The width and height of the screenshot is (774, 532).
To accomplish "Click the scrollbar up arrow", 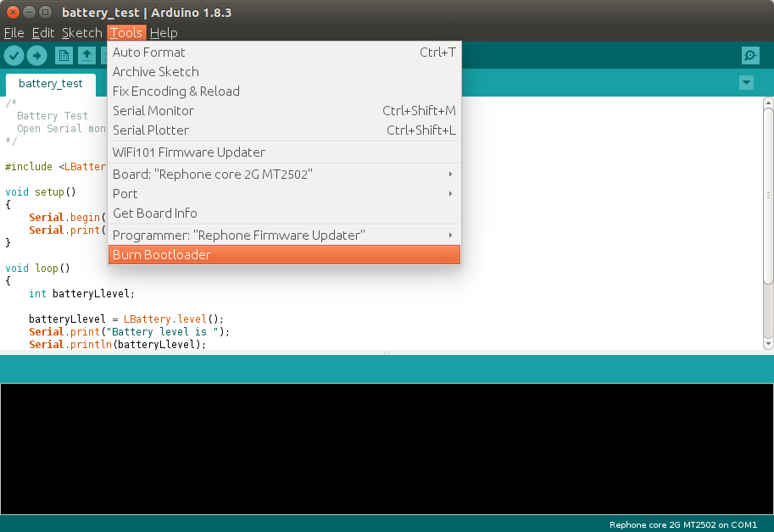I will click(767, 103).
